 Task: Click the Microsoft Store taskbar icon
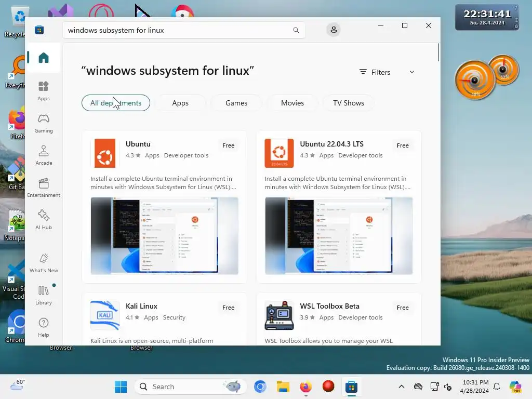point(352,387)
